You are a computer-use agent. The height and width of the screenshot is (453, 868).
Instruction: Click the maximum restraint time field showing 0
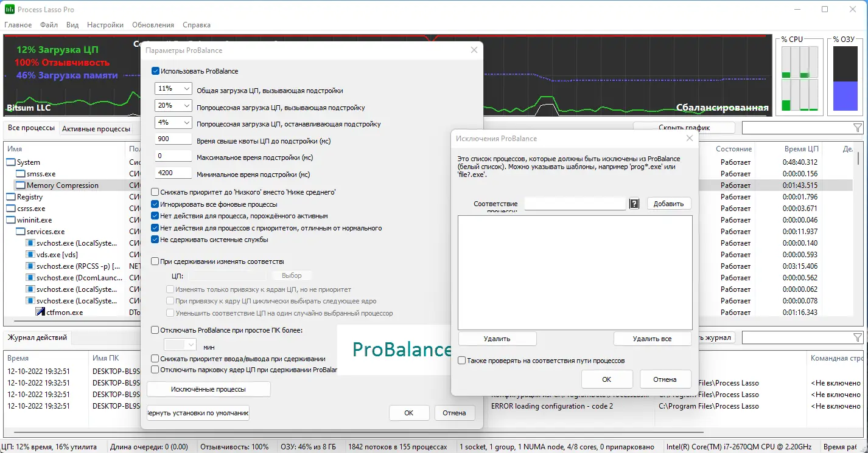tap(173, 157)
